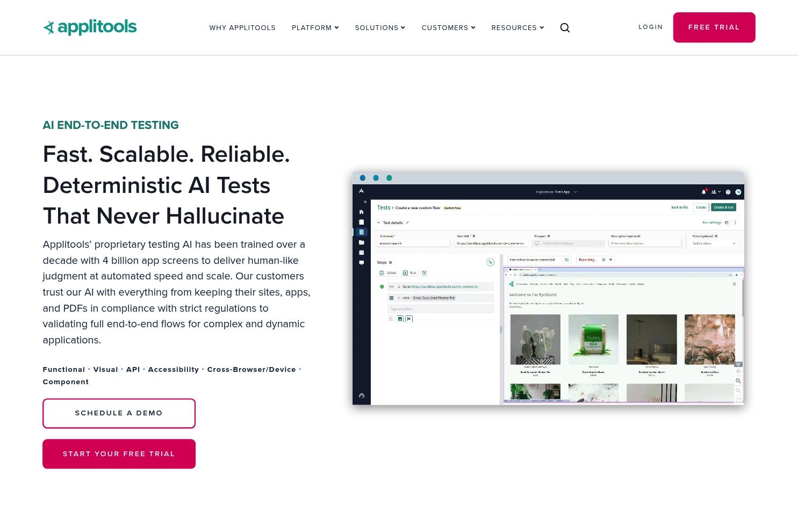Select step 2 'click Small Succulent Planter Pot'

[x=440, y=298]
